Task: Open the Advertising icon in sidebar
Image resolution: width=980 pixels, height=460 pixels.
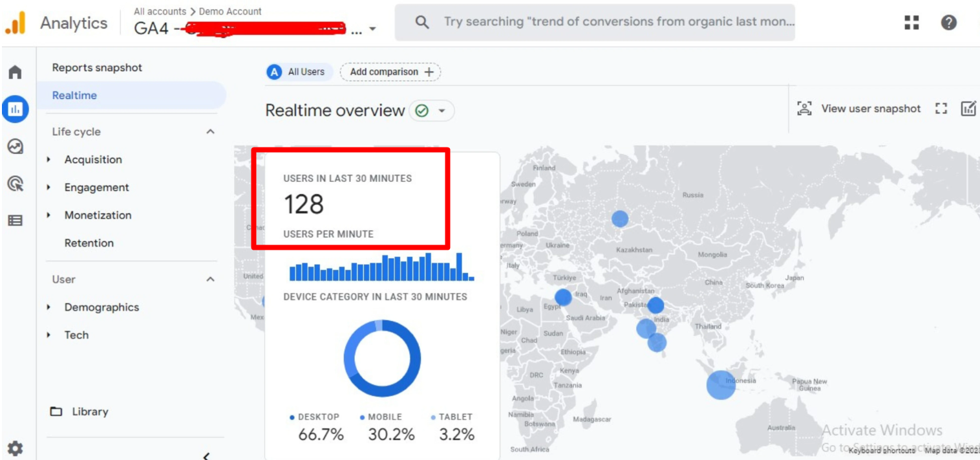Action: (x=15, y=184)
